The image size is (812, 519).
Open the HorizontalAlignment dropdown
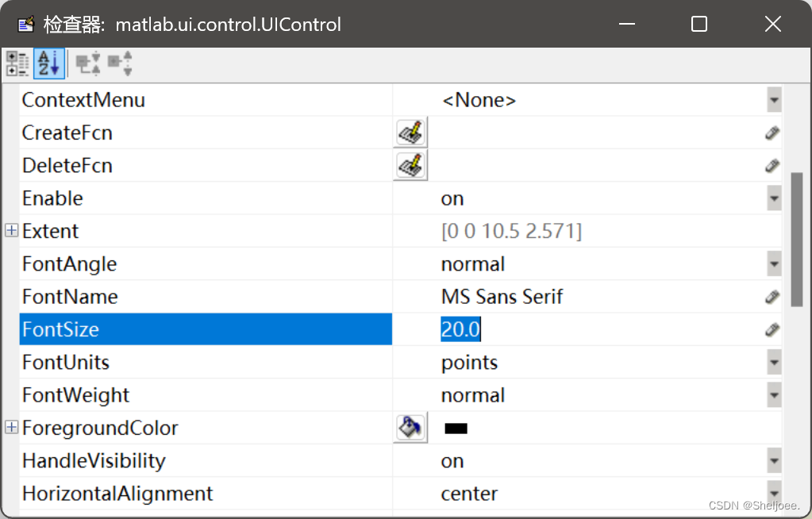pos(774,493)
